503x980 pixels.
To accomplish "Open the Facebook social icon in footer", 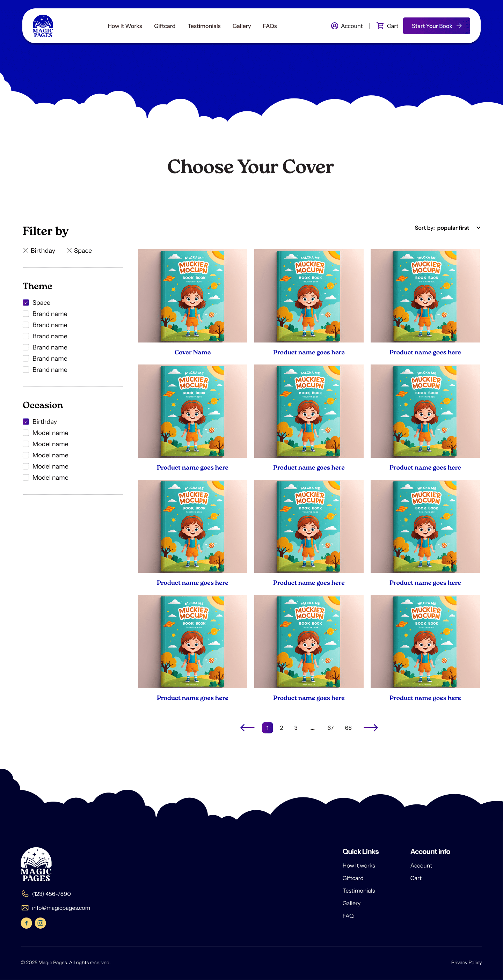I will 26,923.
